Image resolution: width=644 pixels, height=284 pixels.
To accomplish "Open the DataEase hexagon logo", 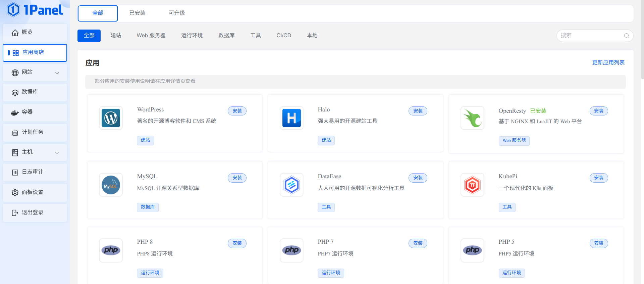I will coord(292,185).
